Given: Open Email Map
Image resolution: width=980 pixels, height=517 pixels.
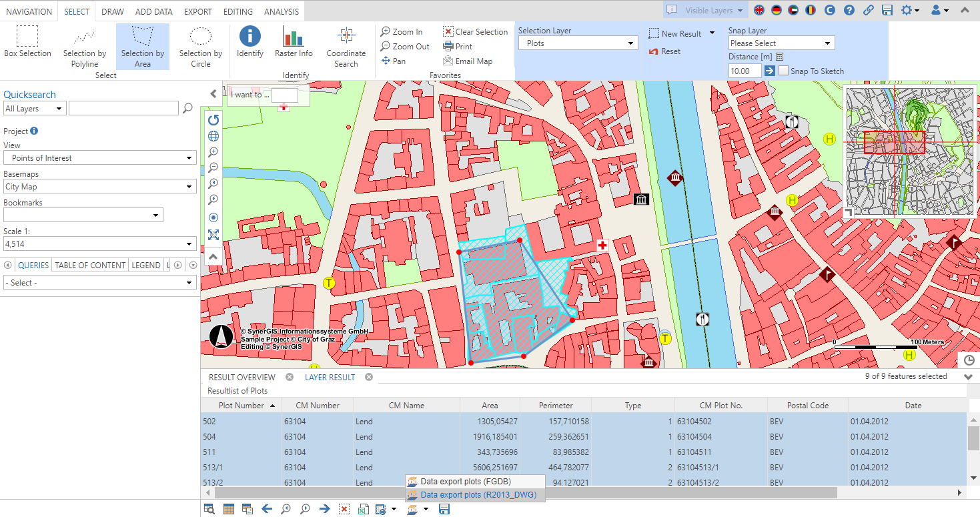Looking at the screenshot, I should (468, 61).
